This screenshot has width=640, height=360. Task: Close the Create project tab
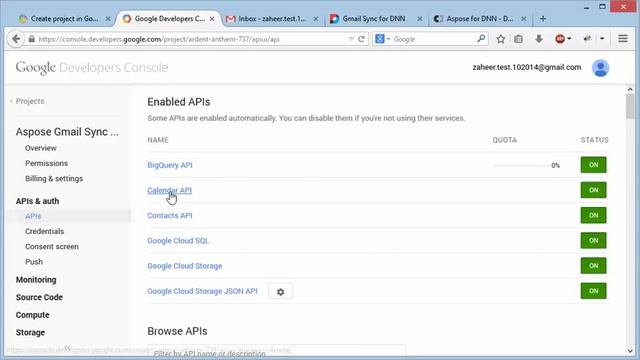[x=108, y=19]
